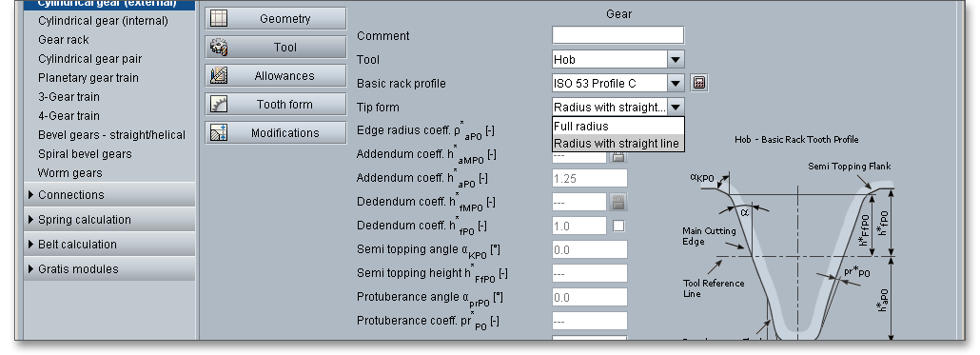Viewport: 980px width, 355px height.
Task: Open Planetary gear train module
Action: point(88,77)
